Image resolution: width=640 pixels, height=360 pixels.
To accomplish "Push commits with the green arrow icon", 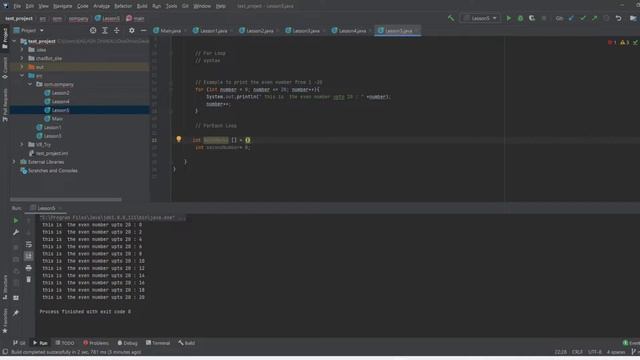I will 594,18.
